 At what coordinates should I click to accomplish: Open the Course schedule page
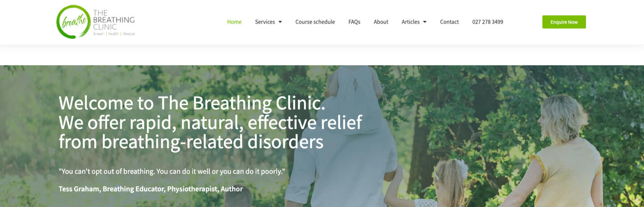(315, 22)
